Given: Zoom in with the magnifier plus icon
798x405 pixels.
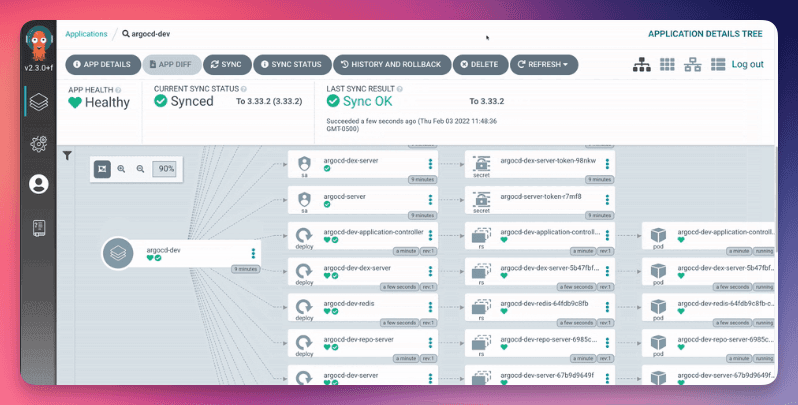Looking at the screenshot, I should tap(121, 169).
